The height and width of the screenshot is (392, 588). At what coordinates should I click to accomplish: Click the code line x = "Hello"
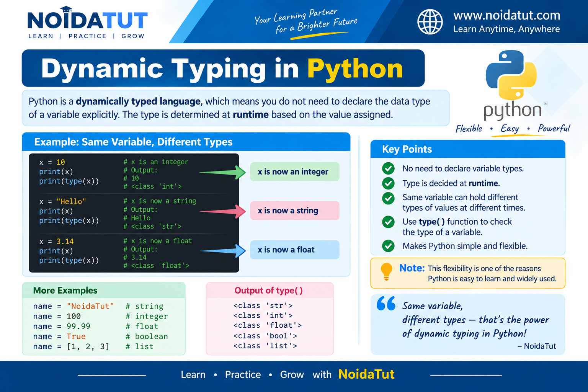pyautogui.click(x=62, y=202)
